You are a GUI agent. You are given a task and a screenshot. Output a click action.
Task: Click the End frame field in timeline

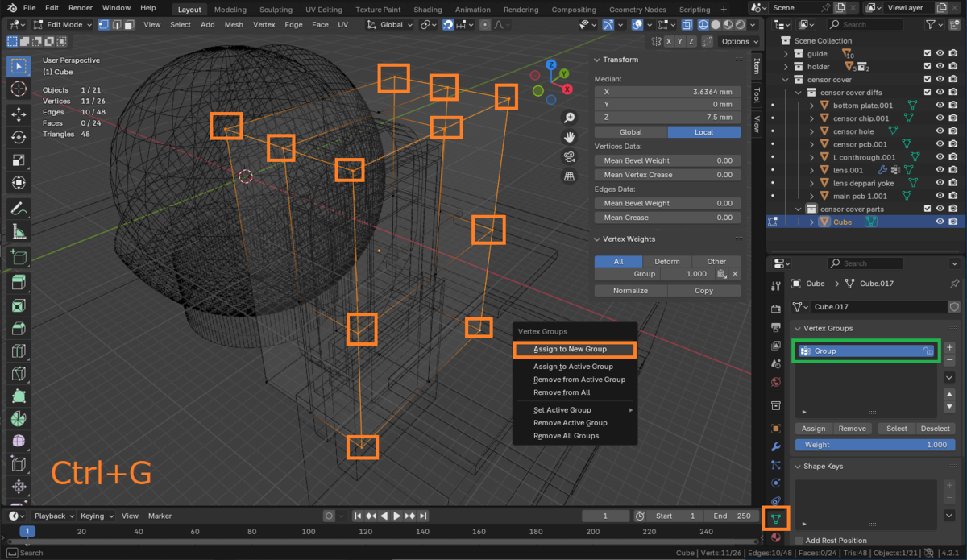click(731, 516)
